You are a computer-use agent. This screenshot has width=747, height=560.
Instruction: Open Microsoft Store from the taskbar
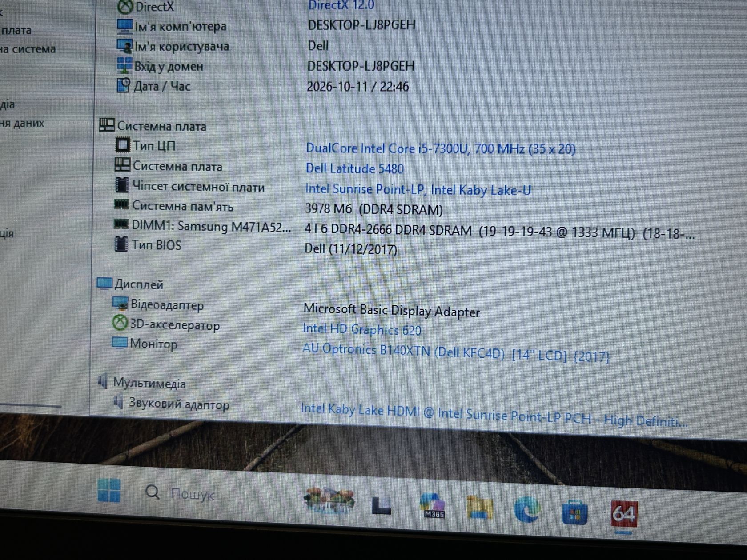pyautogui.click(x=574, y=512)
